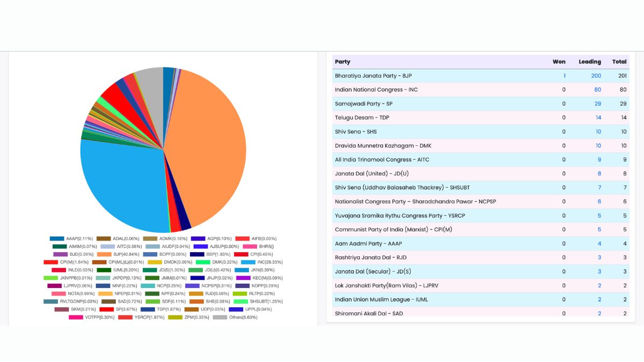Open the BJP won count link
The height and width of the screenshot is (362, 644).
click(x=564, y=76)
